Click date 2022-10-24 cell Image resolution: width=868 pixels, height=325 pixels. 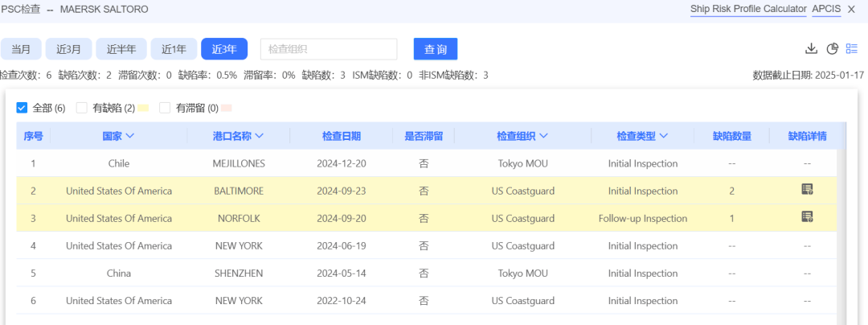(x=342, y=301)
